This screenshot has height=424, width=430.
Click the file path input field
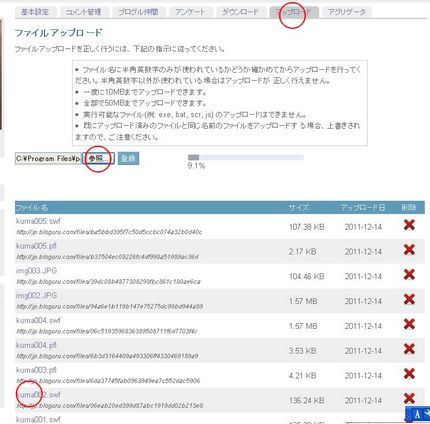(x=48, y=159)
